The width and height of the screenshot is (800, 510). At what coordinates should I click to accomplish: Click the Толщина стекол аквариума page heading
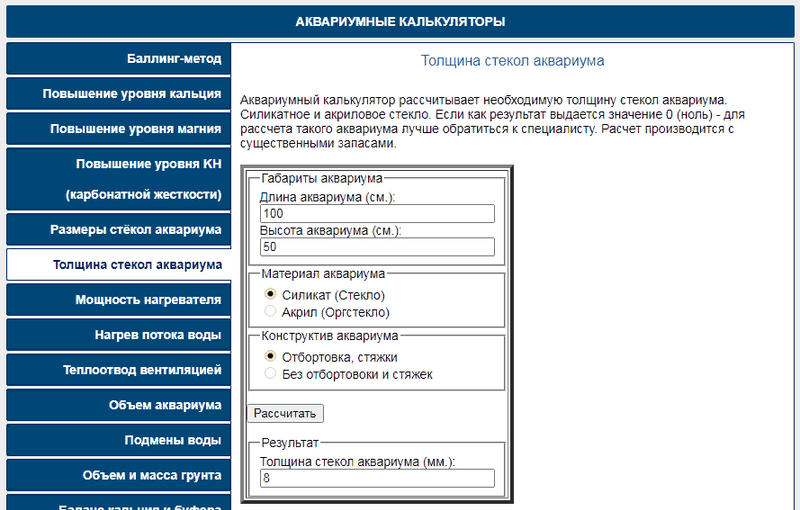(512, 61)
